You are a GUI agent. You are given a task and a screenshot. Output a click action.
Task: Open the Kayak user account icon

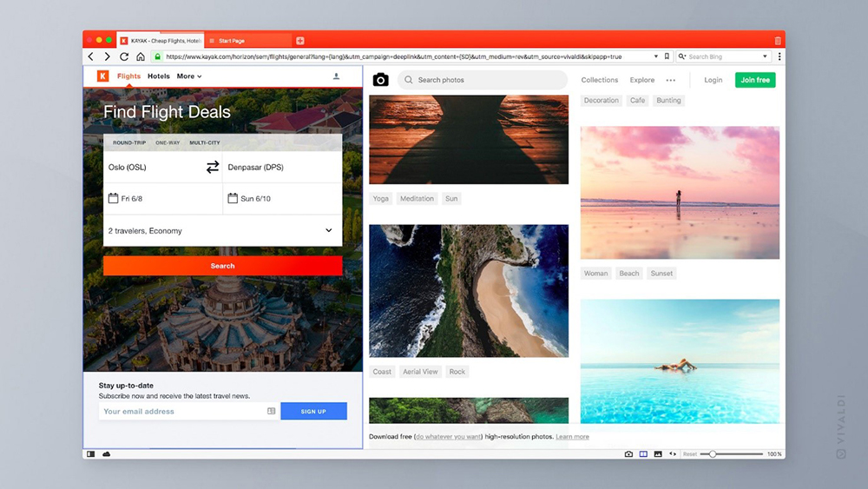(x=336, y=76)
